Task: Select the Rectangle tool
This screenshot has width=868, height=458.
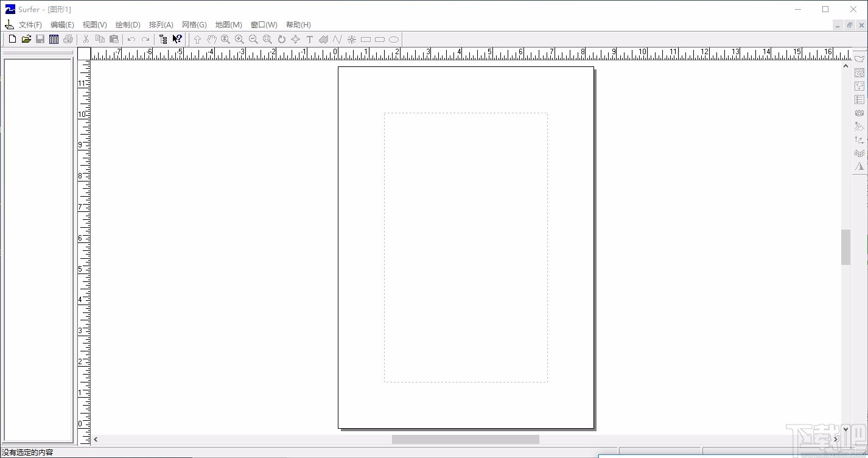Action: 365,40
